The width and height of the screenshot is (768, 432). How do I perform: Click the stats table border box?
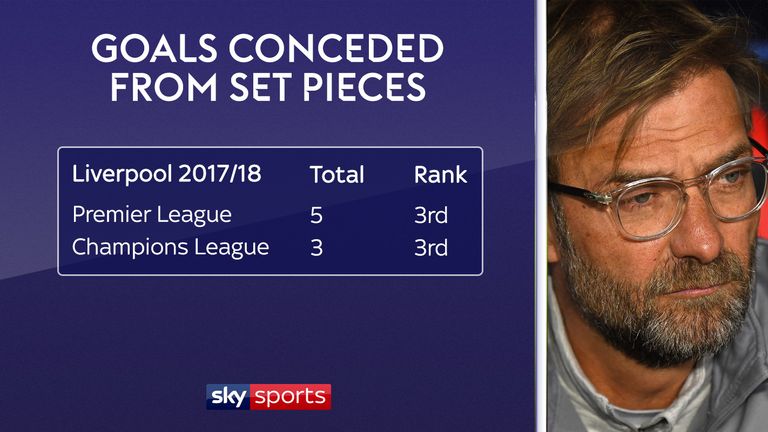pyautogui.click(x=270, y=211)
